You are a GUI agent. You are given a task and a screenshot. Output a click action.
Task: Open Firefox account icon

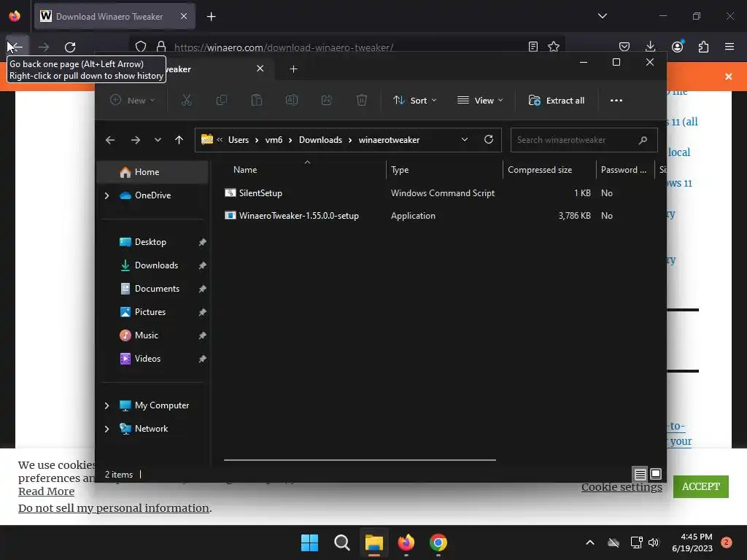click(x=677, y=47)
